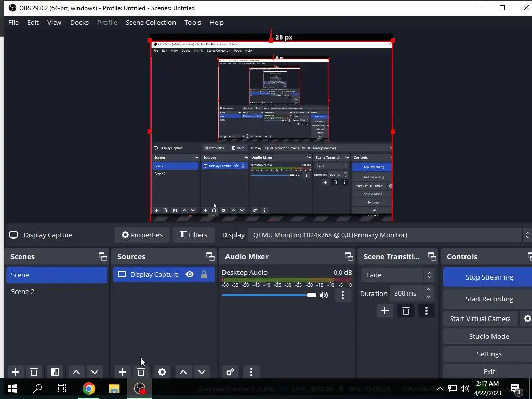This screenshot has height=399, width=532.
Task: Undock the Scene Transitions panel
Action: pyautogui.click(x=432, y=257)
